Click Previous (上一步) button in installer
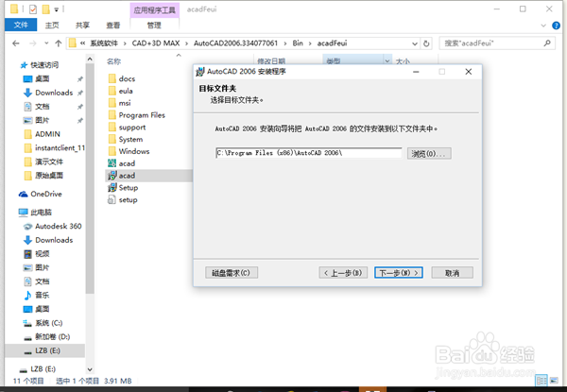Image resolution: width=567 pixels, height=392 pixels. click(343, 273)
